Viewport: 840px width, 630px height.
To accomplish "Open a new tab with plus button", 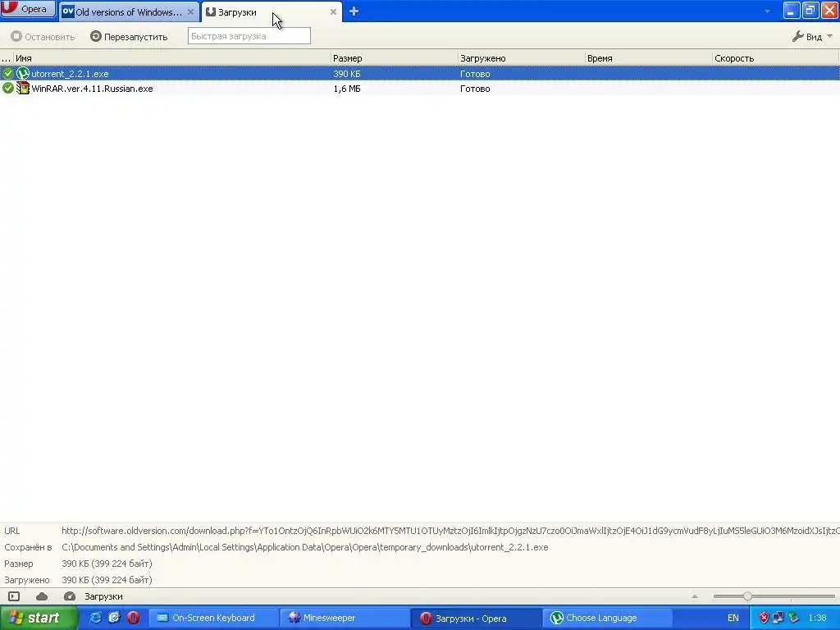I will (354, 11).
